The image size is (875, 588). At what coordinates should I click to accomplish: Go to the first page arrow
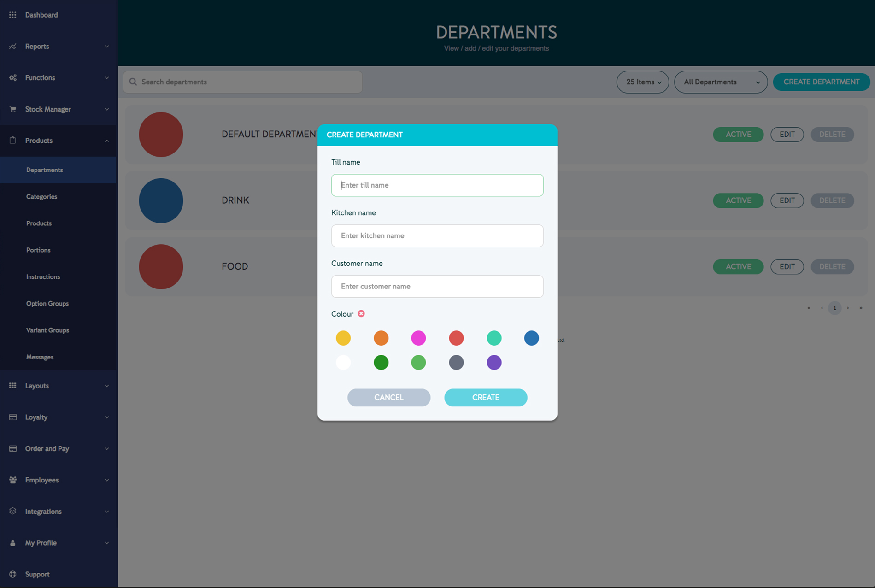coord(809,308)
